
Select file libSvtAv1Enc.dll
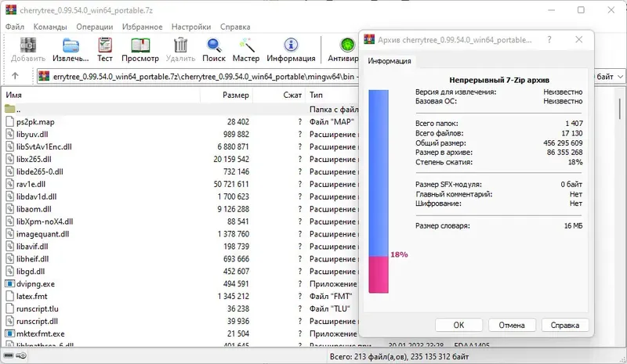tap(44, 146)
